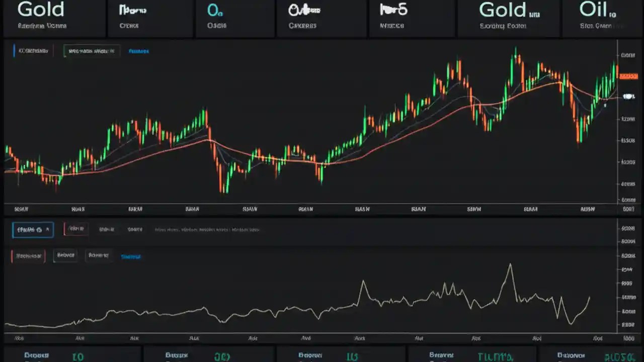This screenshot has height=362, width=644.
Task: Click the orange highlighted price tag on the right axis
Action: coord(628,76)
